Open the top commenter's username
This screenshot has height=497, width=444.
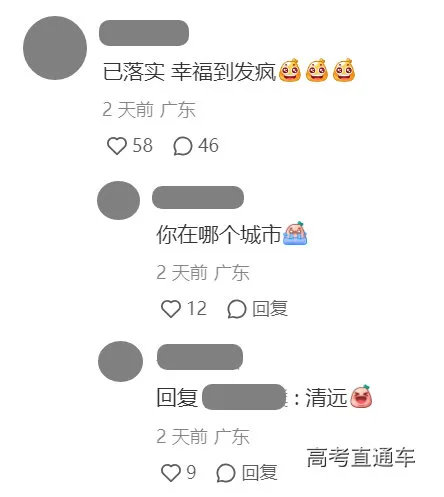(x=144, y=33)
